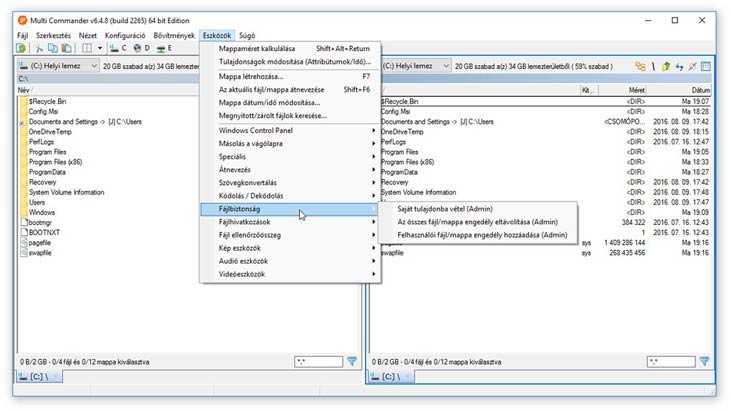730x410 pixels.
Task: Open the Konfiguráció menu
Action: (x=125, y=35)
